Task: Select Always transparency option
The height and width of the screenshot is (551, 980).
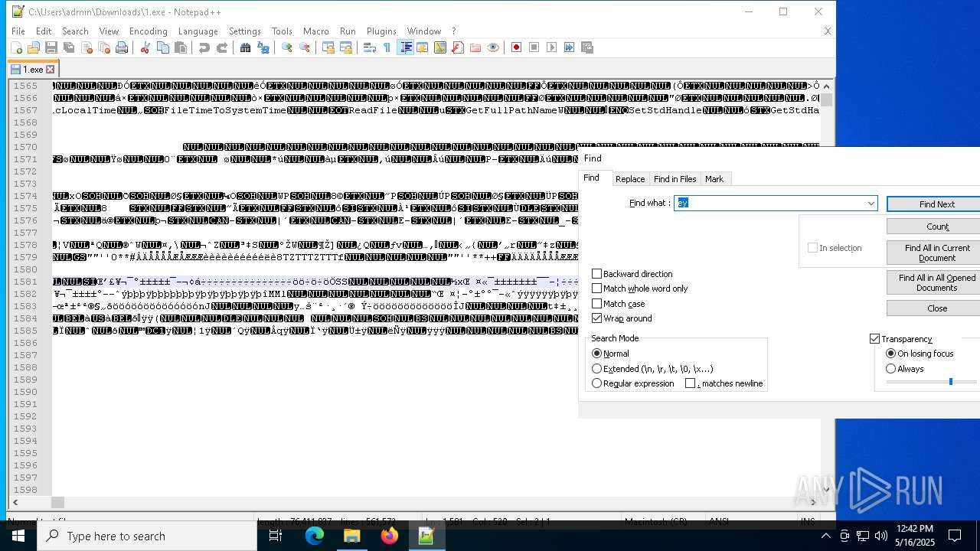Action: [x=891, y=369]
